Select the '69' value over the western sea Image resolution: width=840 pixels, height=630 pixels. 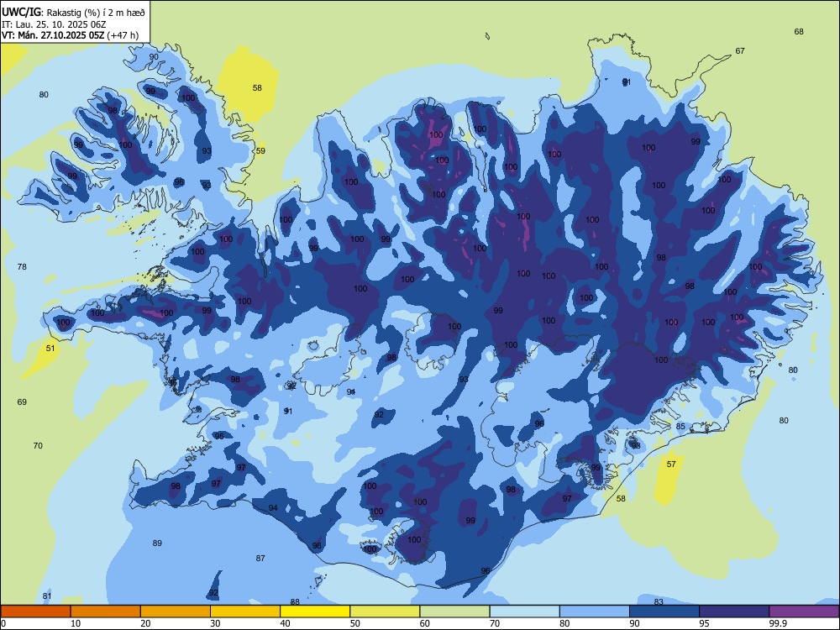(x=22, y=402)
